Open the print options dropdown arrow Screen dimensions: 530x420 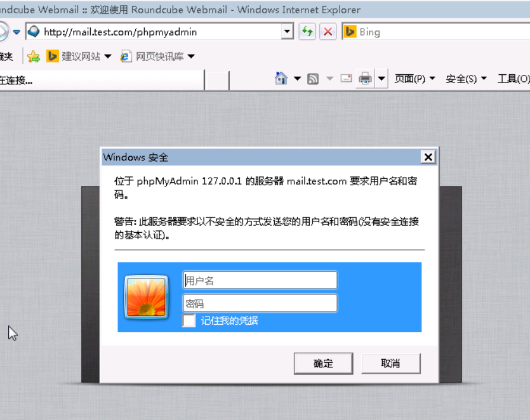[381, 79]
